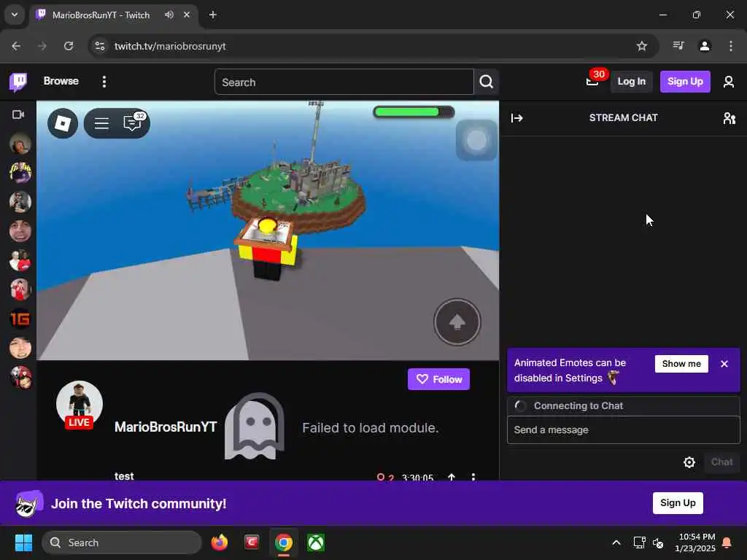Open chat settings gear icon
Image resolution: width=747 pixels, height=560 pixels.
tap(689, 462)
